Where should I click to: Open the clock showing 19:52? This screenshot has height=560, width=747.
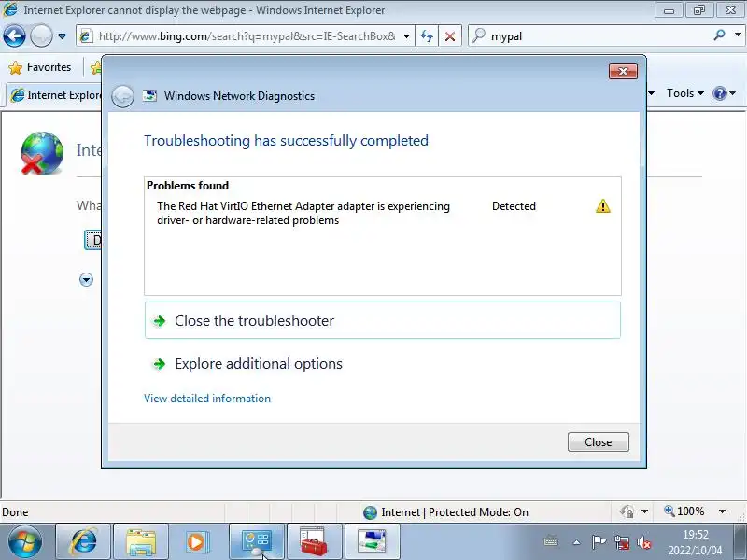point(695,542)
